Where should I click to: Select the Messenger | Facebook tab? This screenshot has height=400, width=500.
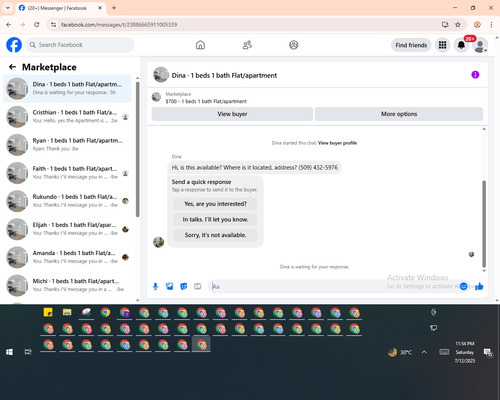point(61,8)
